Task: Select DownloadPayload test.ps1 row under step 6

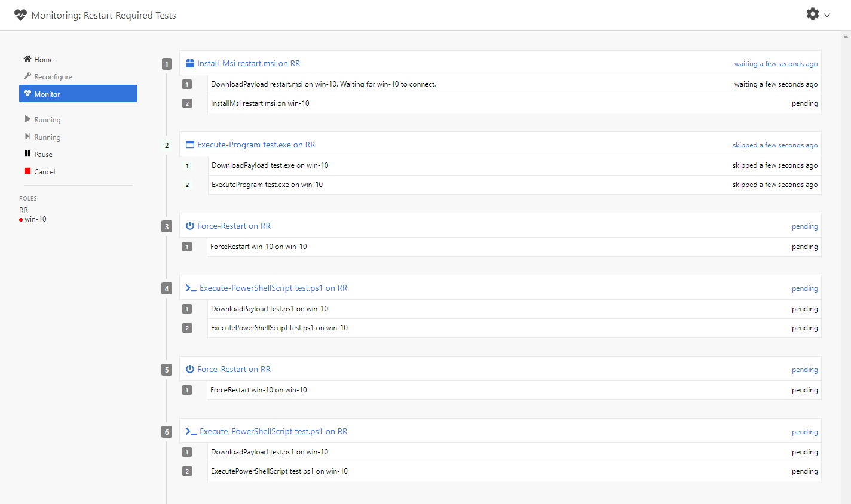Action: [x=514, y=452]
